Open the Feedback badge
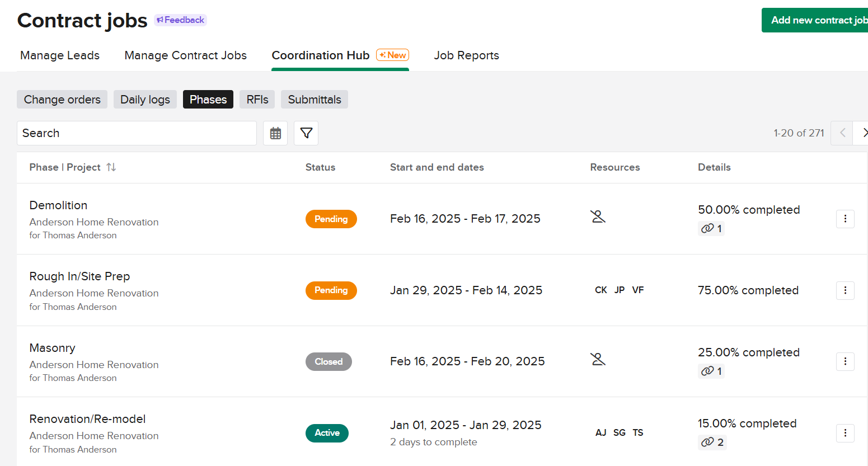The image size is (868, 466). [180, 20]
